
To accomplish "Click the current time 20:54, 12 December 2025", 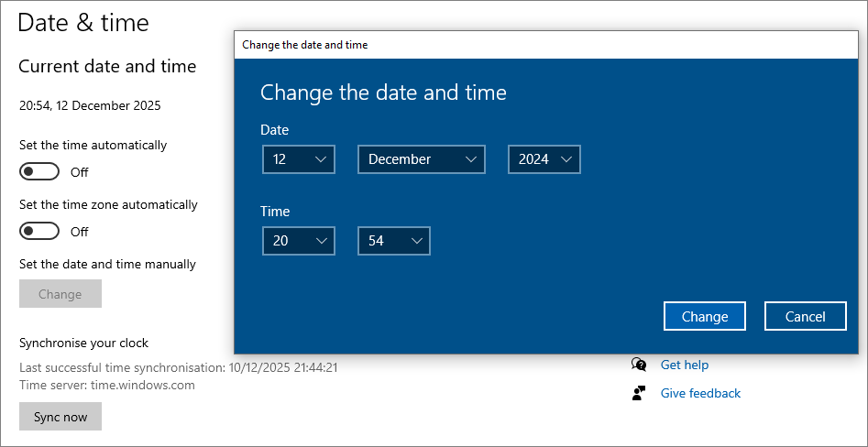I will point(90,105).
